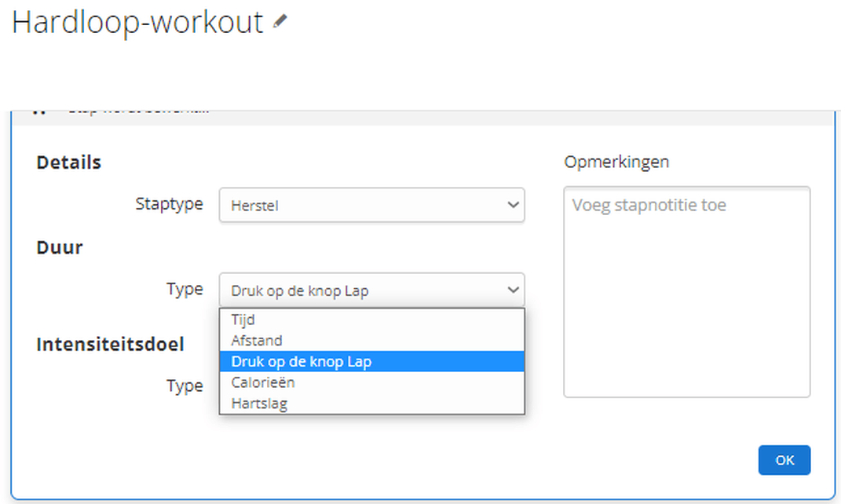
Task: Click the Duur Type dropdown chevron arrow
Action: (x=514, y=290)
